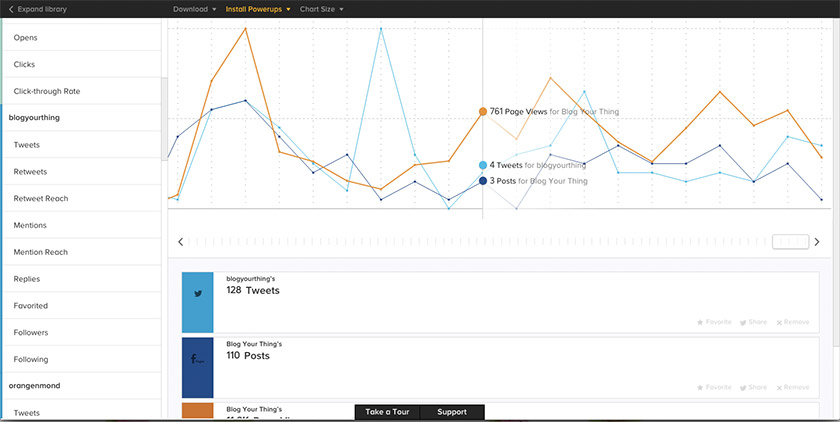Select Opens metric in the library
The height and width of the screenshot is (422, 840).
click(x=82, y=37)
